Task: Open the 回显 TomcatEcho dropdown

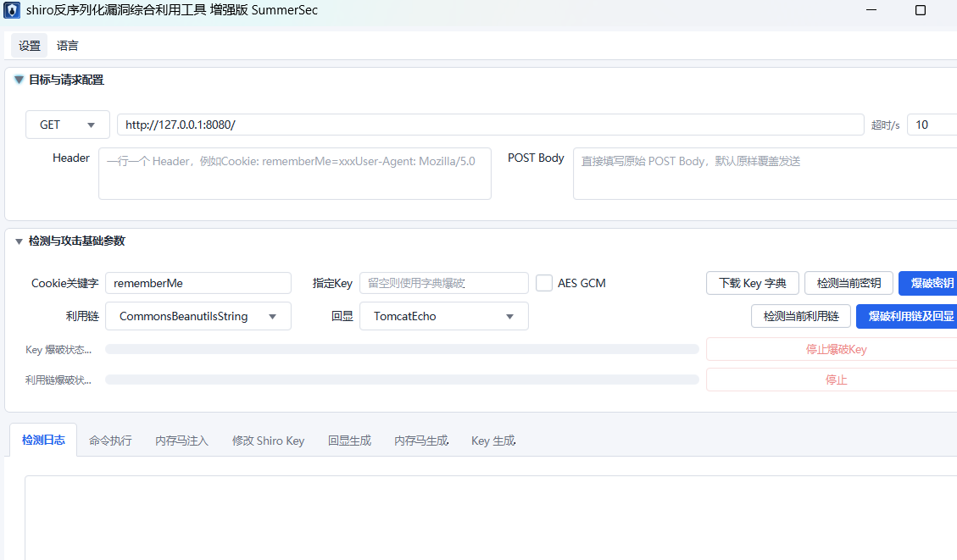Action: (x=443, y=316)
